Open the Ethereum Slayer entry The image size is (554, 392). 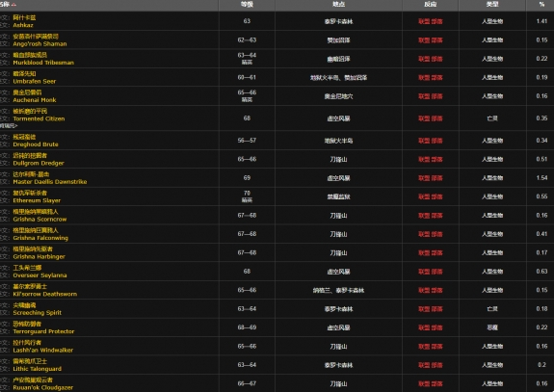coord(37,200)
